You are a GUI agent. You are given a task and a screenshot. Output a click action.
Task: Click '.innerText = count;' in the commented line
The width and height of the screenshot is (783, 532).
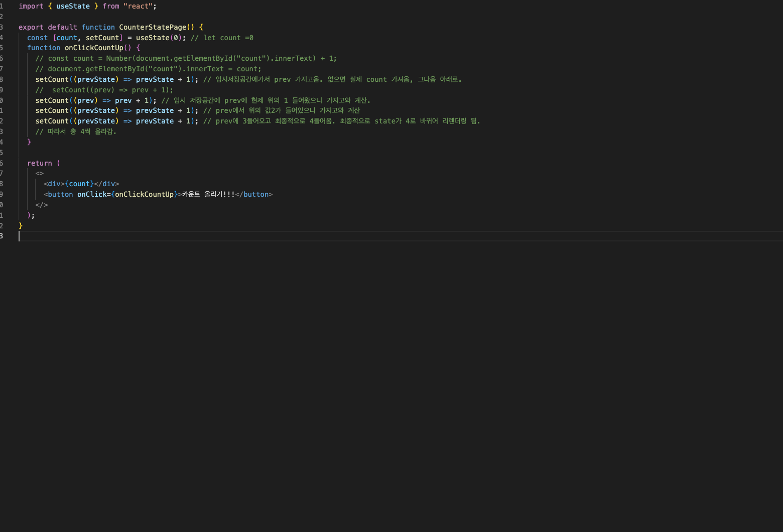[x=222, y=69]
